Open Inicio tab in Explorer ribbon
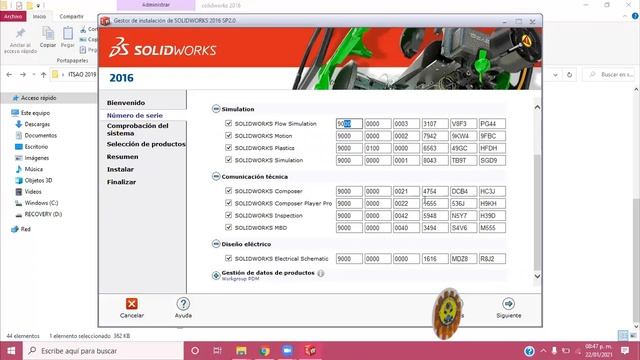 [39, 16]
